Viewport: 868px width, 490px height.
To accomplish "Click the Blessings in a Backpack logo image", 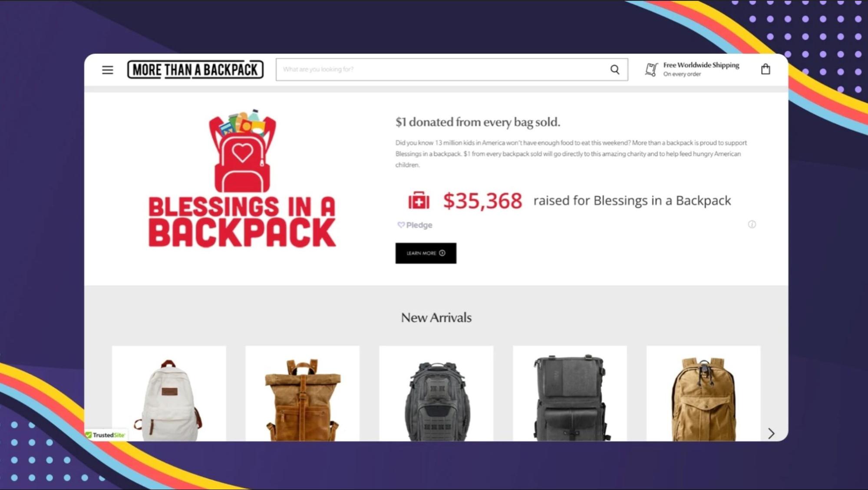I will tap(242, 179).
